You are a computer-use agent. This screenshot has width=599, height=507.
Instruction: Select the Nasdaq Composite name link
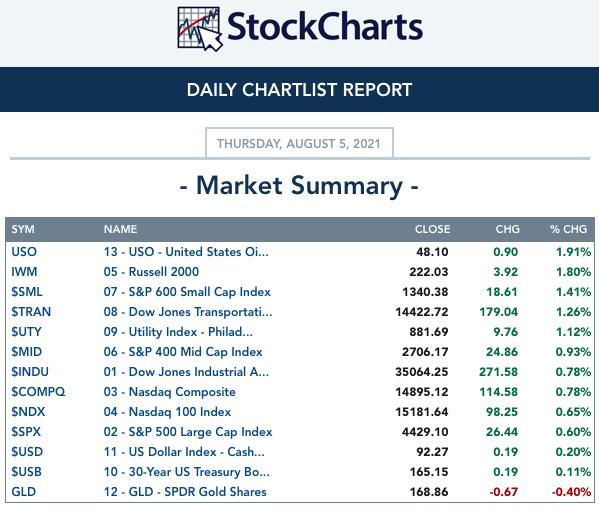pyautogui.click(x=170, y=392)
